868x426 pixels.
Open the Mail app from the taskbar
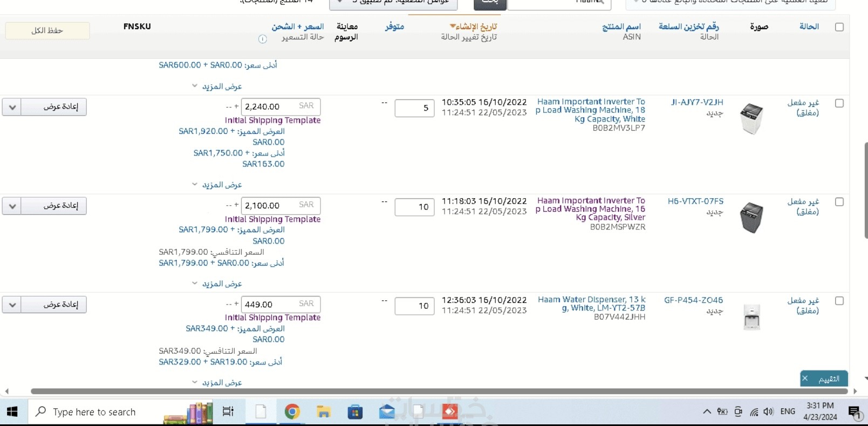[386, 412]
